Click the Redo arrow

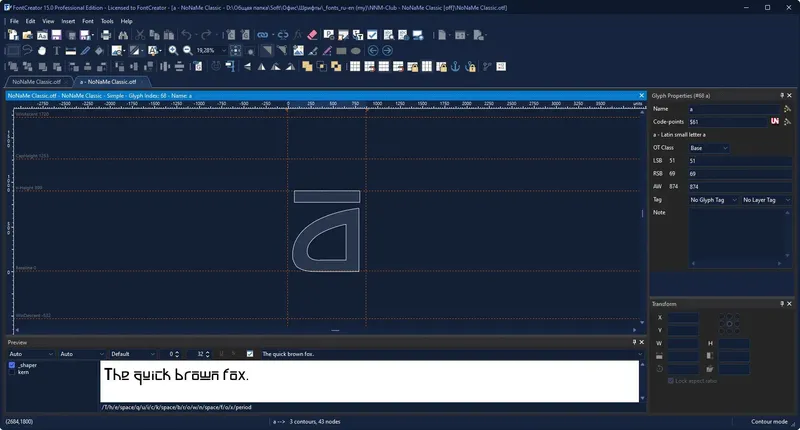(206, 35)
